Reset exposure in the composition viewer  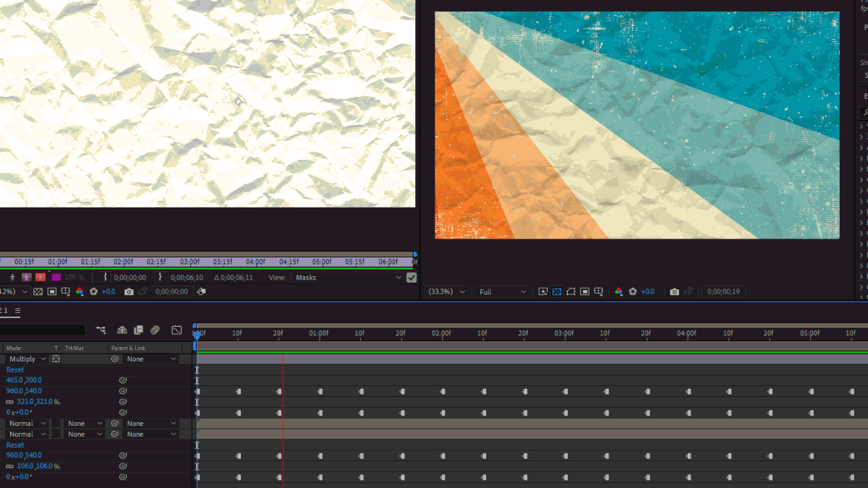coord(633,291)
